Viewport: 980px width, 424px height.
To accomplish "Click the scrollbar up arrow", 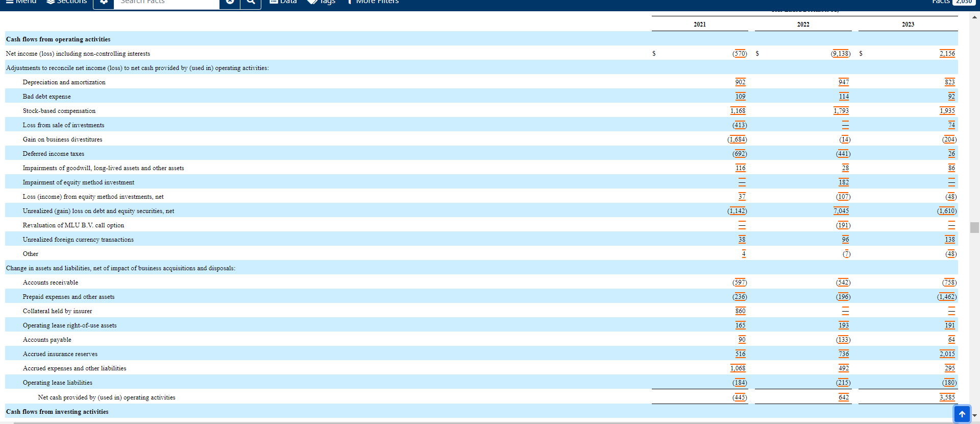I will [x=974, y=17].
